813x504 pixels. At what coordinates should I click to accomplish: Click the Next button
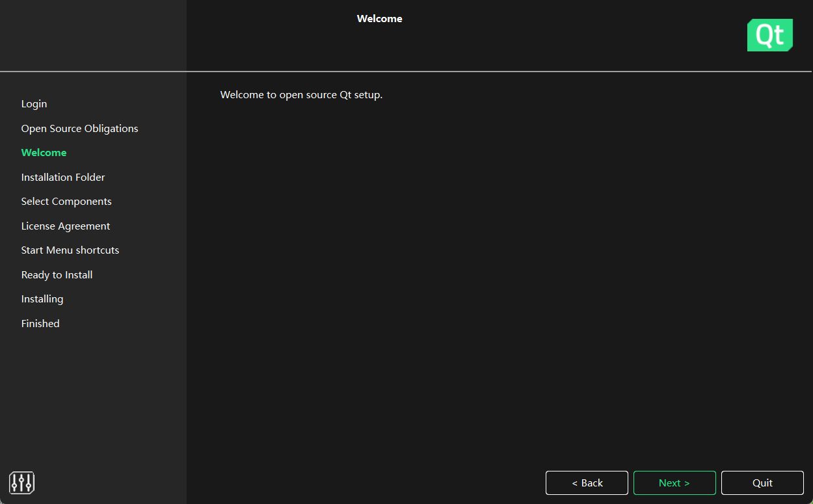click(x=674, y=483)
